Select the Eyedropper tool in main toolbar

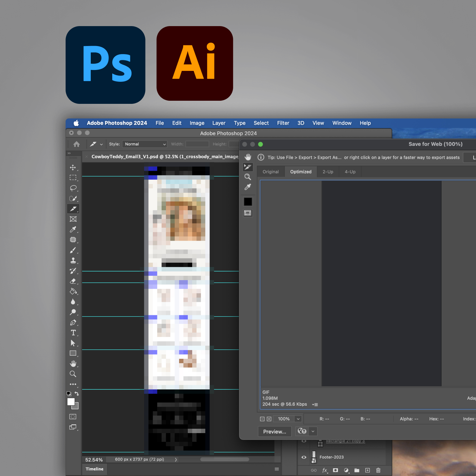click(x=73, y=229)
